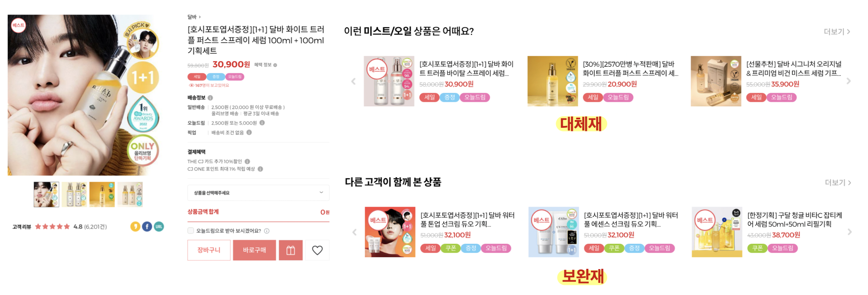The image size is (868, 295).
Task: Click info icon next to 픽업 배송비 조건 없음
Action: pyautogui.click(x=249, y=132)
